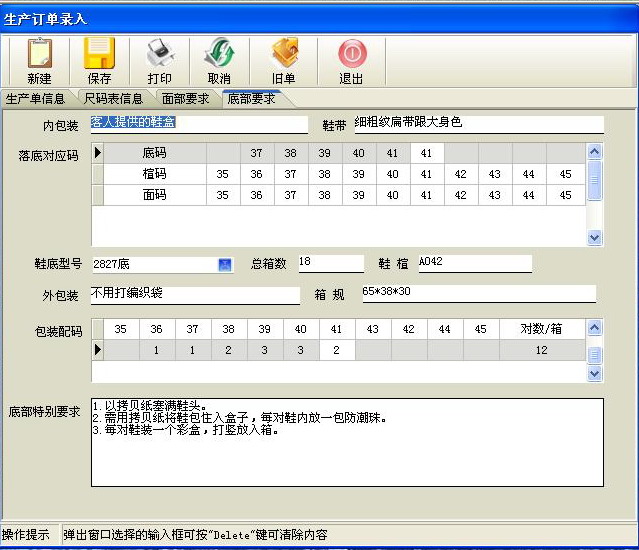
Task: Click the 对数/箱 column header
Action: 542,329
